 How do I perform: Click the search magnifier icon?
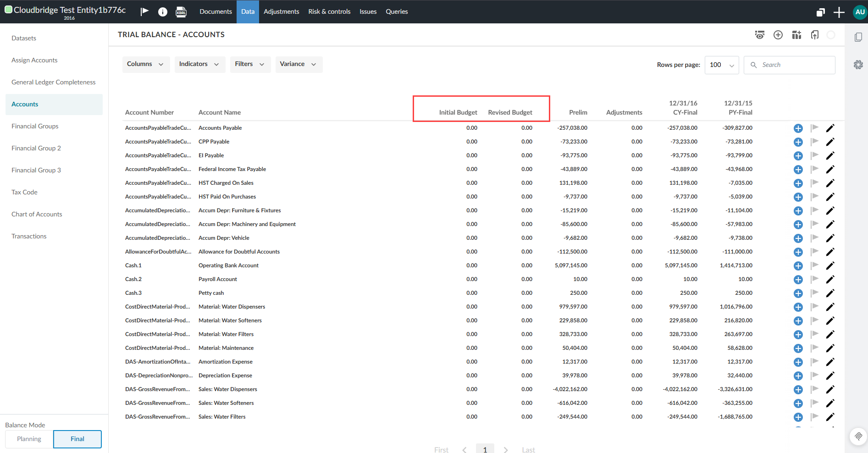click(x=753, y=65)
